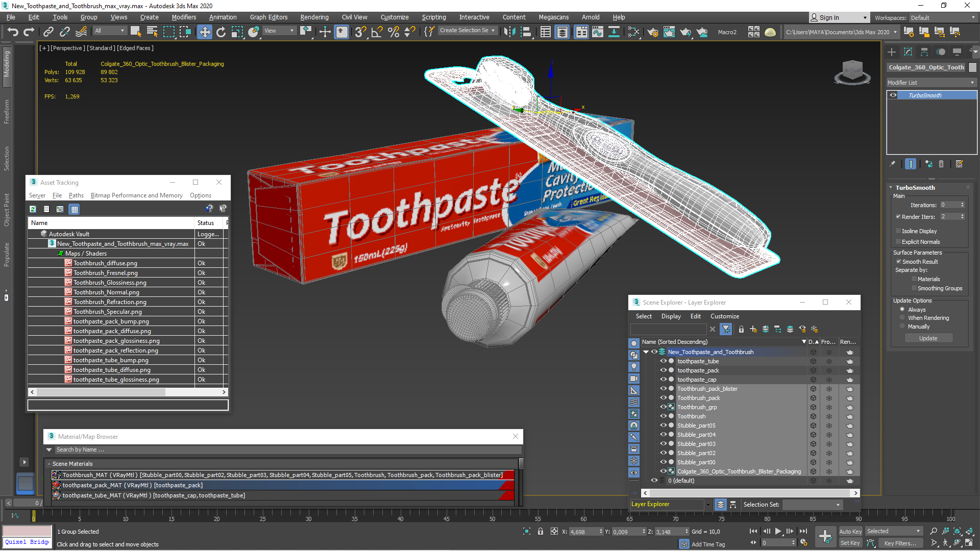Click Display Lights bulb in Scene Explorer
The width and height of the screenshot is (980, 551).
(x=634, y=367)
